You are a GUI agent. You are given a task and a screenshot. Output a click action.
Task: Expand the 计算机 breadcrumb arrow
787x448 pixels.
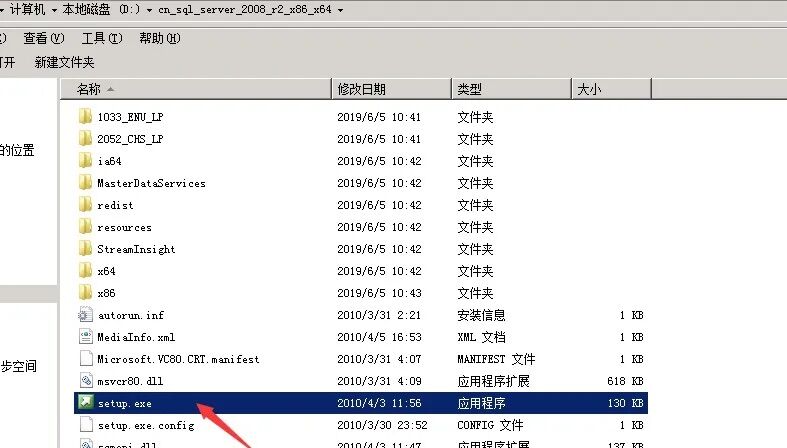pos(54,10)
